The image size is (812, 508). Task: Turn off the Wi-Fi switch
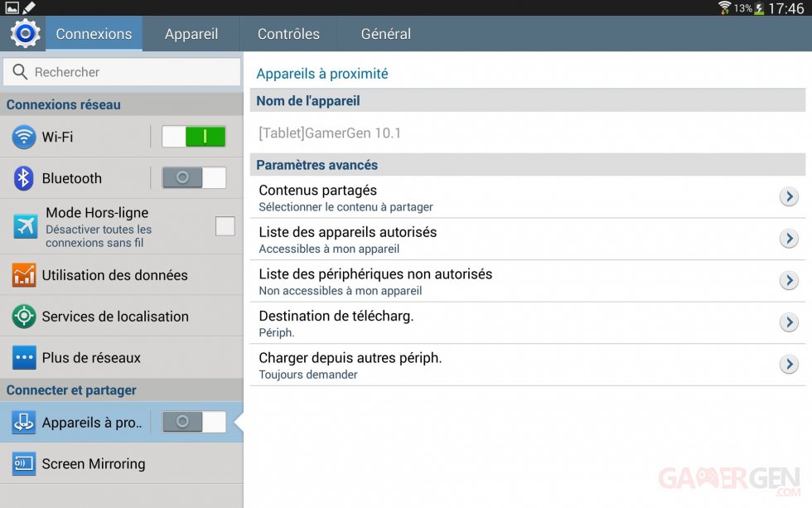pyautogui.click(x=194, y=137)
